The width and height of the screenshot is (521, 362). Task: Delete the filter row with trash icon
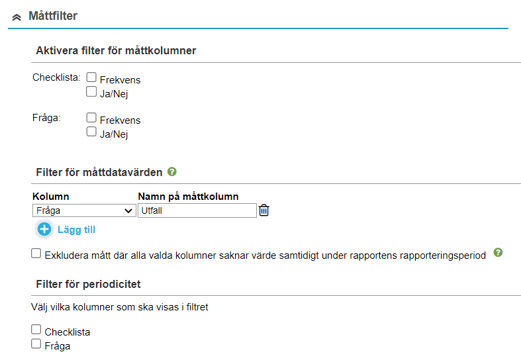point(264,210)
